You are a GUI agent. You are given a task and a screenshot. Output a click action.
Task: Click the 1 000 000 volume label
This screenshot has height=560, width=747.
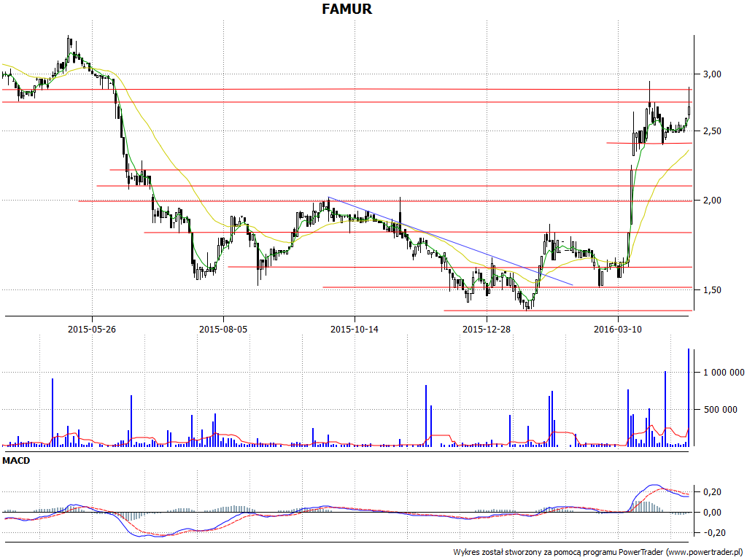[724, 373]
